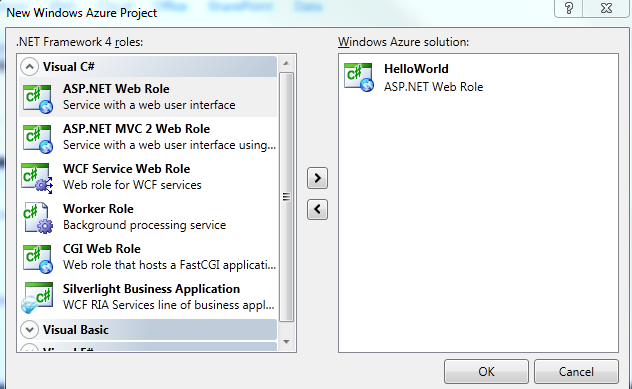The height and width of the screenshot is (389, 632).
Task: Click 'Web role for WCF services' description
Action: [132, 185]
